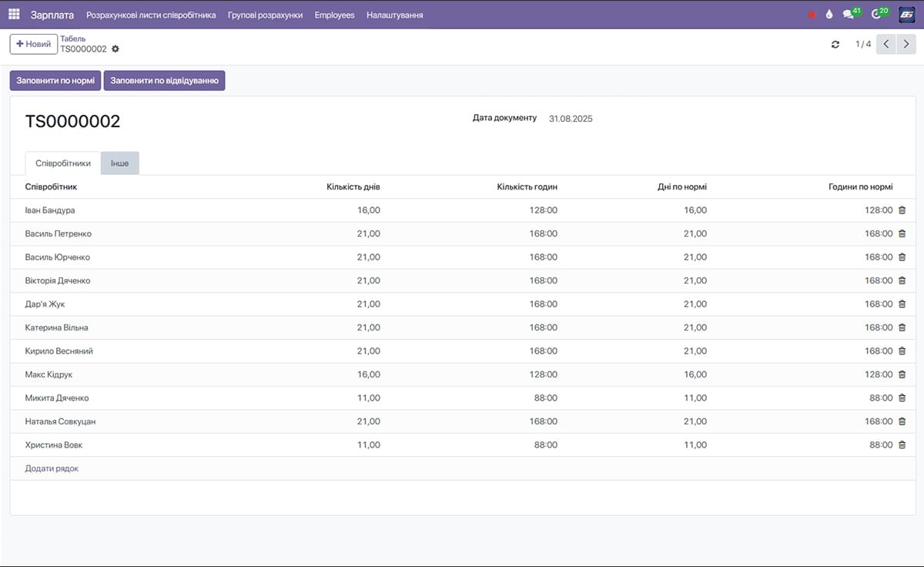Click the refresh icon near the pager
Screen dimensions: 924x567
point(835,45)
